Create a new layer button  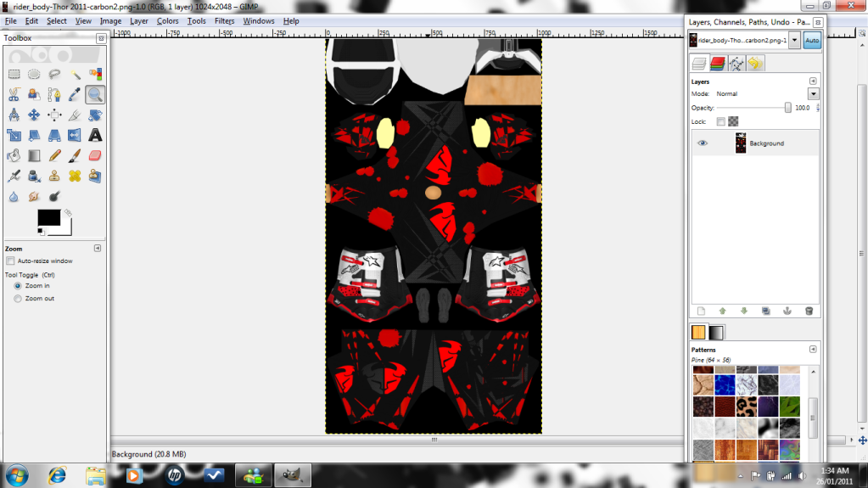click(x=701, y=311)
